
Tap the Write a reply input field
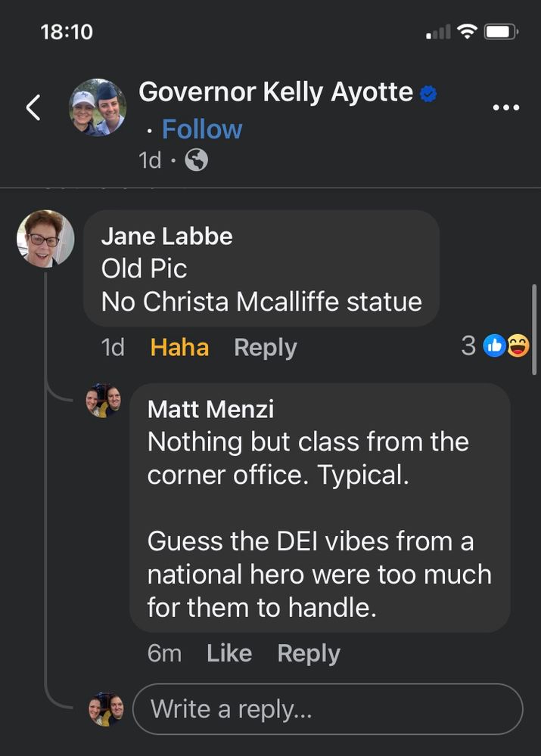click(328, 709)
